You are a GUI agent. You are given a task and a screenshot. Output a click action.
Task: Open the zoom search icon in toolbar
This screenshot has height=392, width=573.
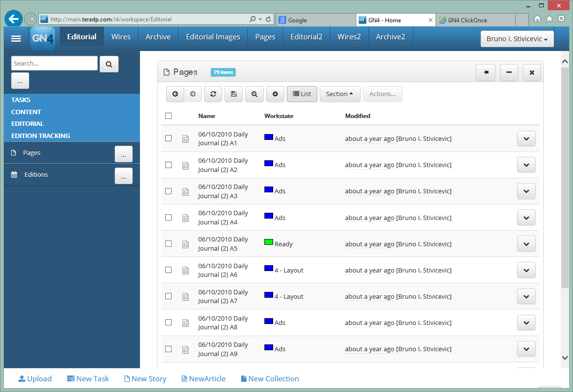point(254,94)
